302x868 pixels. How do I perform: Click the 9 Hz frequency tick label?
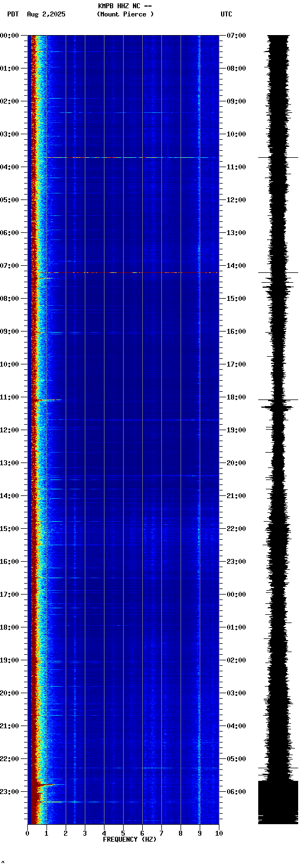[200, 833]
